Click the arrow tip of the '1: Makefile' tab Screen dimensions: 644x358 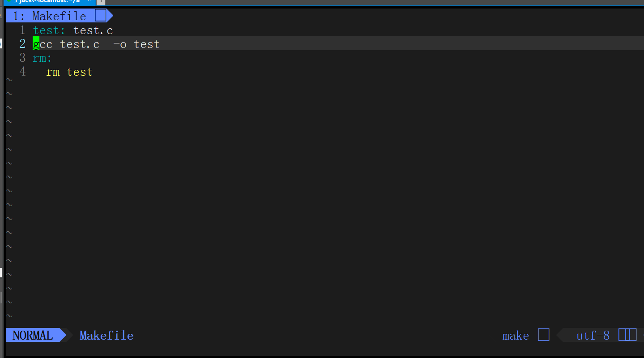pos(111,16)
